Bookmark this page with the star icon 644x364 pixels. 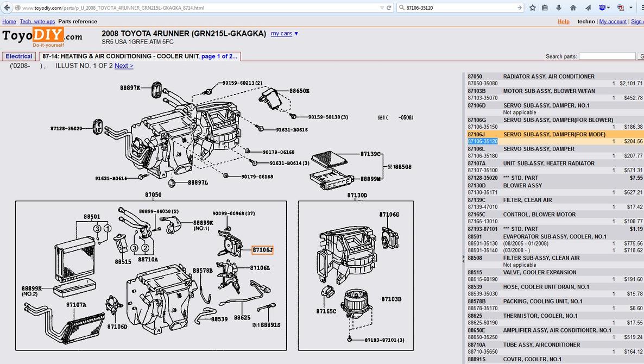532,8
